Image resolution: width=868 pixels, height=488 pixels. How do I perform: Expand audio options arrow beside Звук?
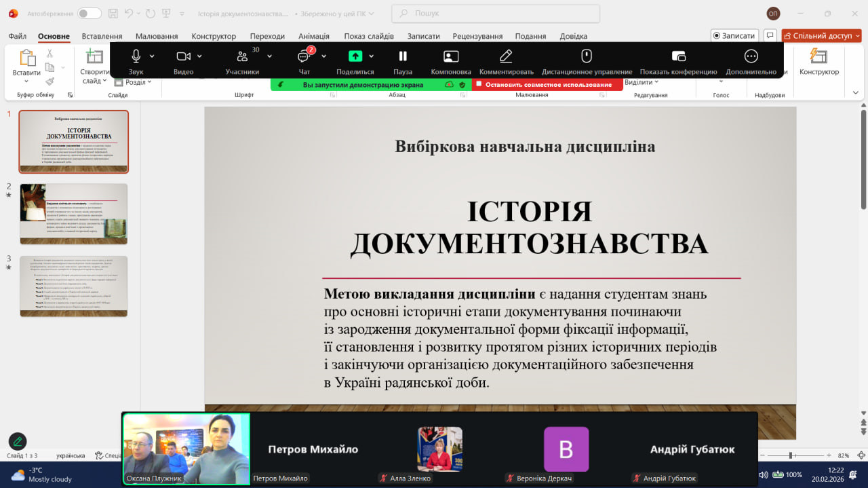click(x=152, y=56)
